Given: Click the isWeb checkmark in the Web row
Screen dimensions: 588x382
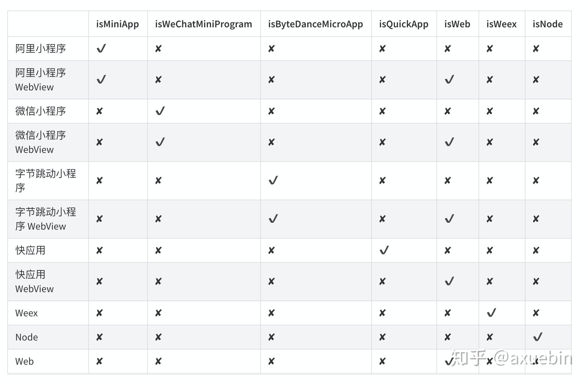Looking at the screenshot, I should [x=449, y=362].
